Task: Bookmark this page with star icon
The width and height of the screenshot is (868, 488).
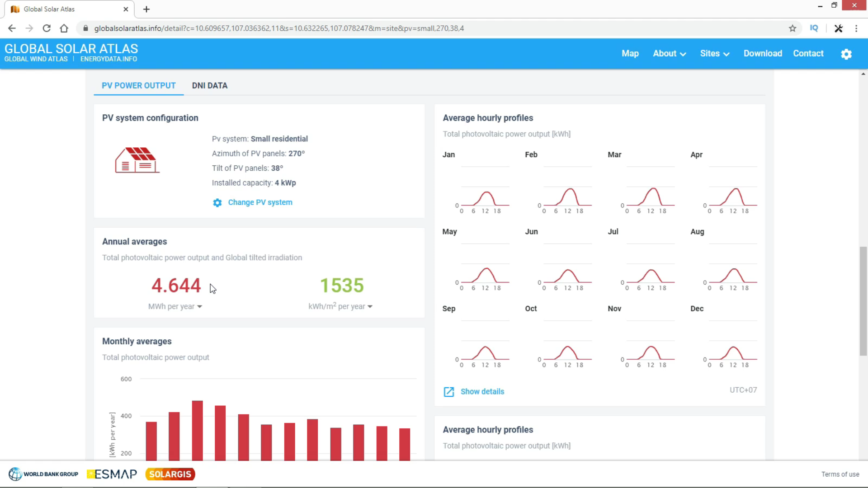Action: 793,28
